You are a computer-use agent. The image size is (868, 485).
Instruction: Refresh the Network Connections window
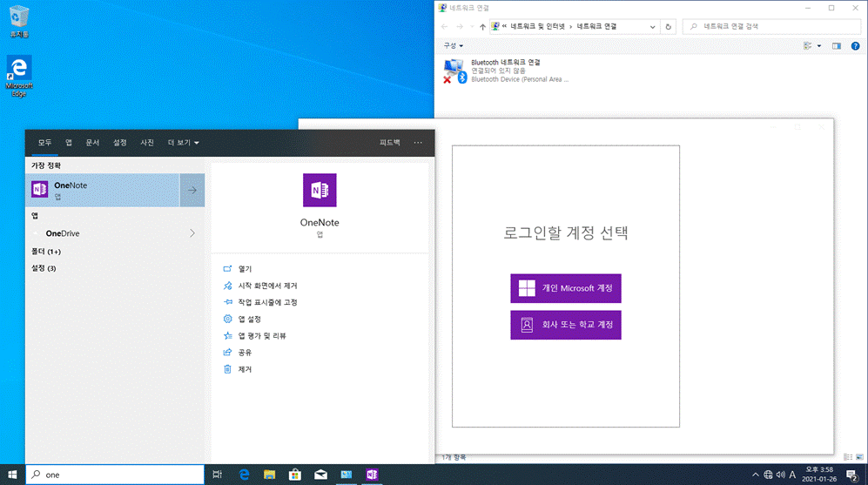click(668, 27)
